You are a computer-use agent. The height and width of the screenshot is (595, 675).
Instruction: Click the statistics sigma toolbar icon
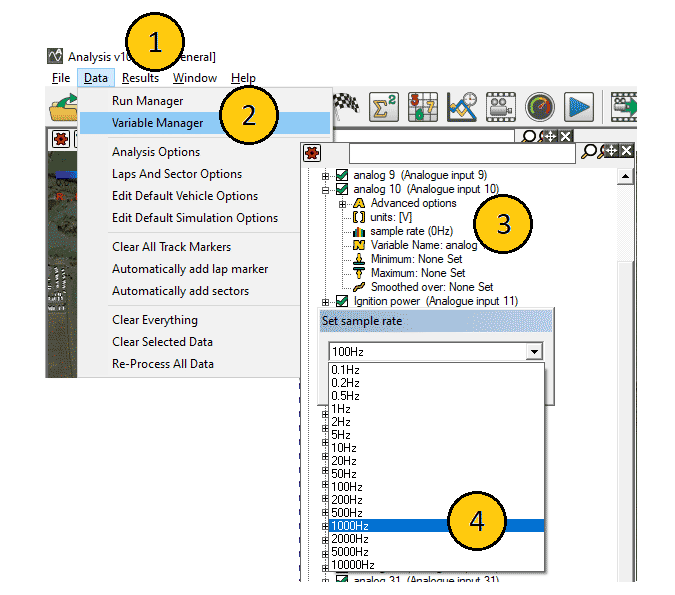384,106
